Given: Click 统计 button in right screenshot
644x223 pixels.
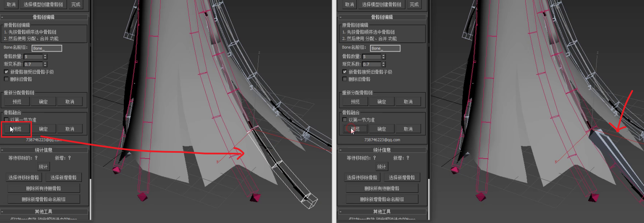Looking at the screenshot, I should tap(382, 167).
